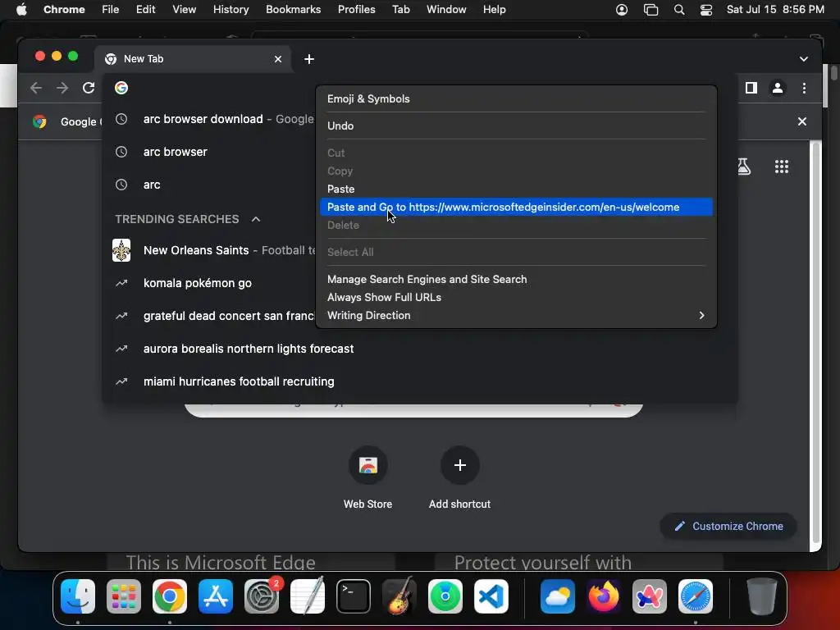This screenshot has height=630, width=840.
Task: Open the Apple menu
Action: coord(21,10)
